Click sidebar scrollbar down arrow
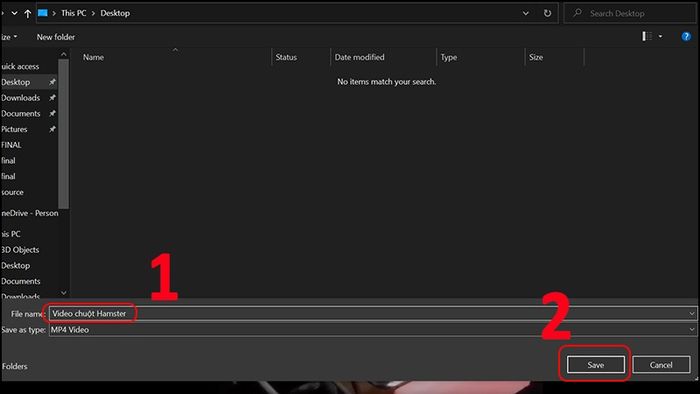700x394 pixels. (63, 293)
